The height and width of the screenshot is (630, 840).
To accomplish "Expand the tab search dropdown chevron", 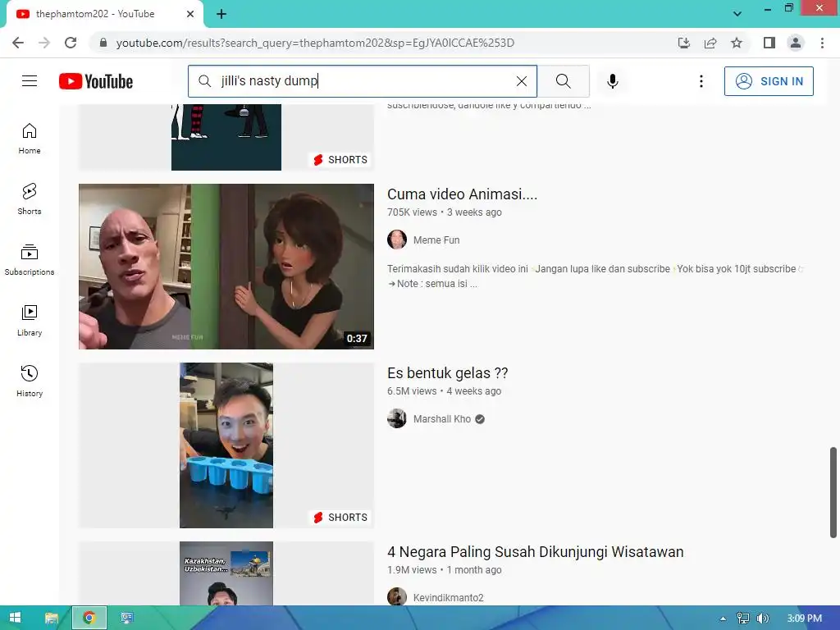I will point(737,13).
